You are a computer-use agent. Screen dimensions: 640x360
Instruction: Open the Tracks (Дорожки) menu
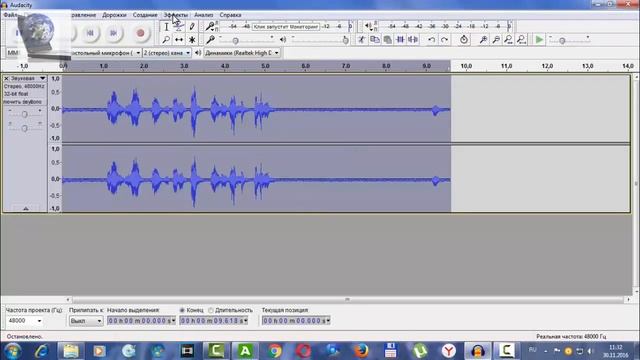click(x=114, y=15)
